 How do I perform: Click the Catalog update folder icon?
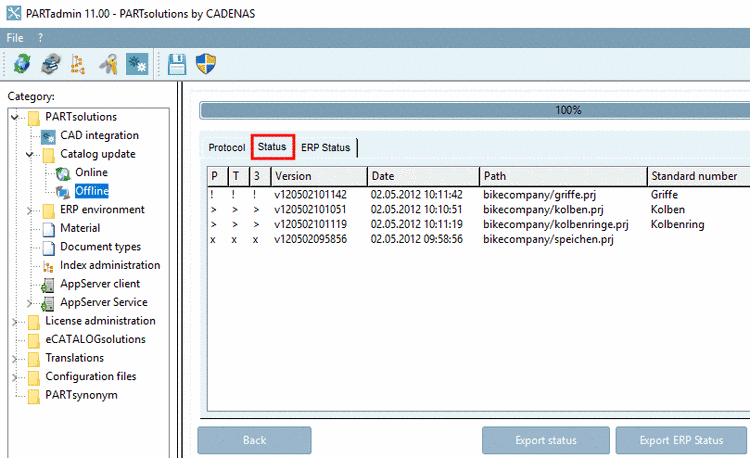click(48, 155)
